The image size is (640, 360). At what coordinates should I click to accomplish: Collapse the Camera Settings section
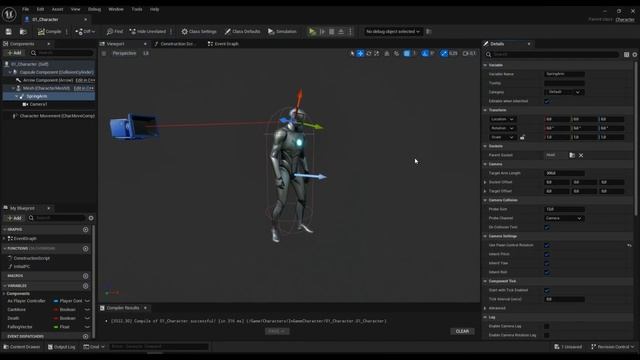485,236
